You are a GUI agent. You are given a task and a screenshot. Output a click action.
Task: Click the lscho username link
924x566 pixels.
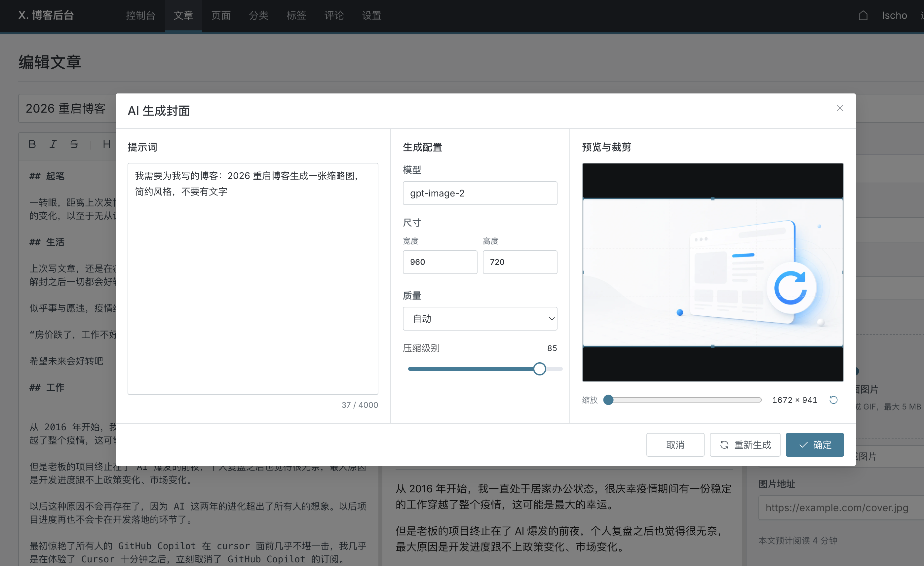pyautogui.click(x=894, y=16)
